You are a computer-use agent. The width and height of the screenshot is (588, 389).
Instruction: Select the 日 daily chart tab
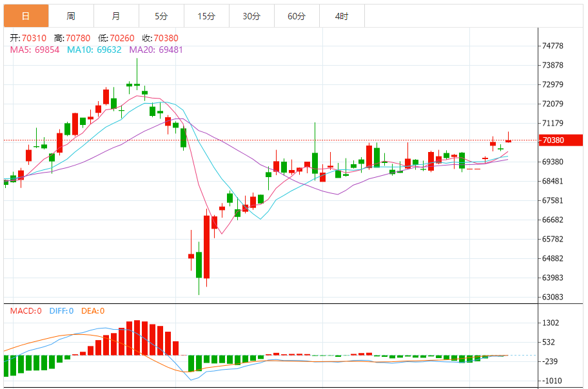[x=26, y=16]
